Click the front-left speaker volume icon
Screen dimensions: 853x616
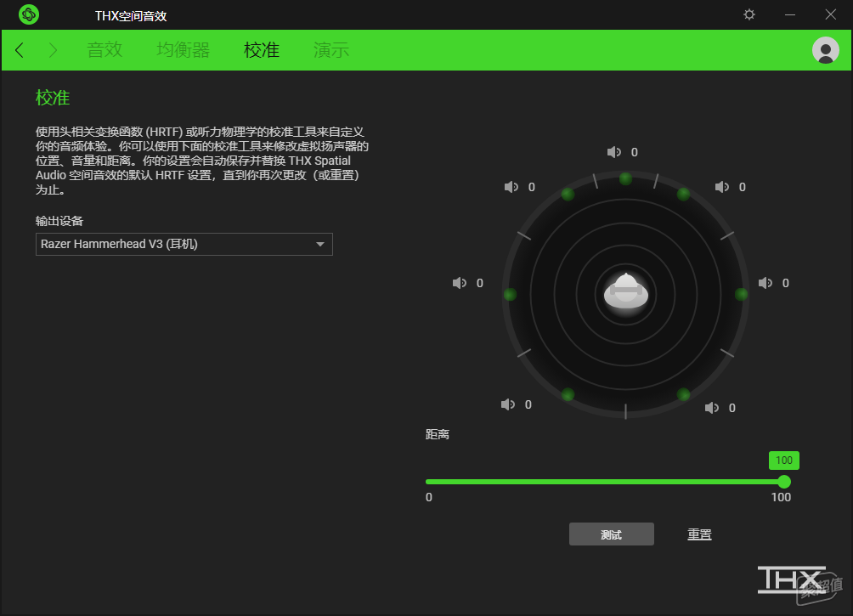(x=511, y=187)
